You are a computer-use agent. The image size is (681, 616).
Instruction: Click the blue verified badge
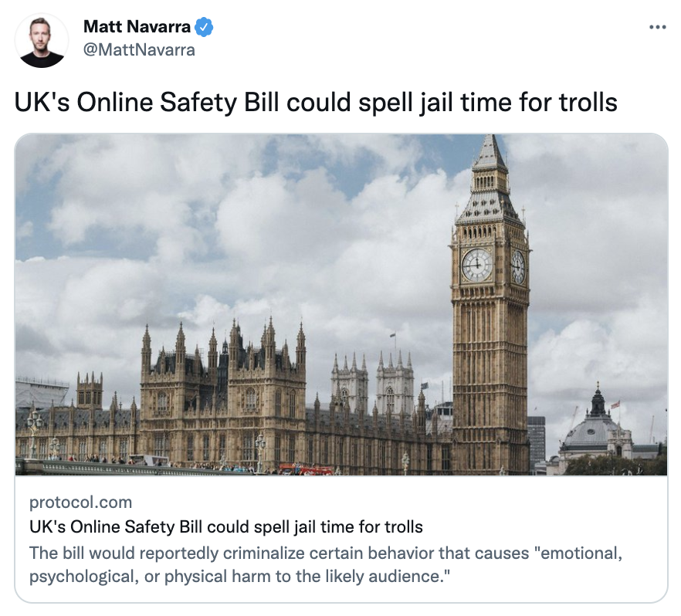click(203, 27)
